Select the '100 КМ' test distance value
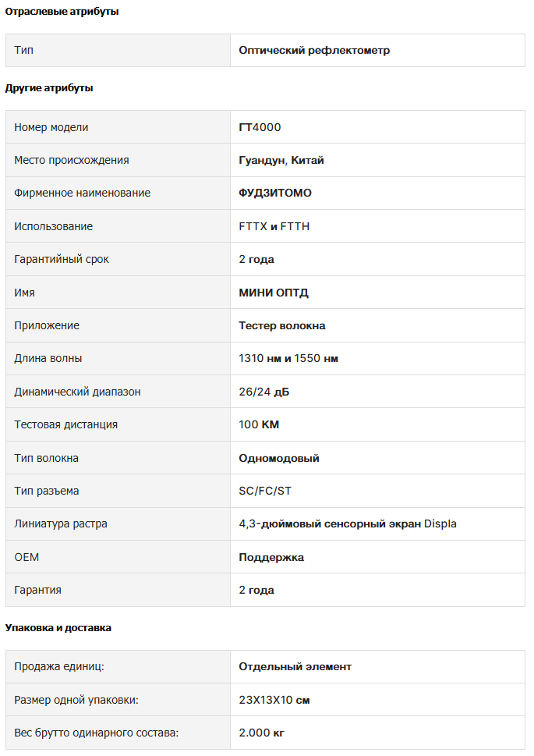The image size is (534, 756). 259,425
